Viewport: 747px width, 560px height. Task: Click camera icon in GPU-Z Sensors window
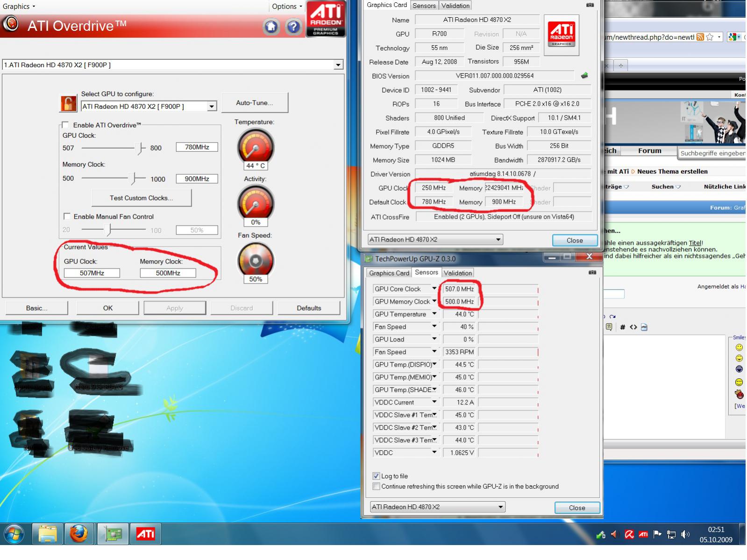point(592,272)
